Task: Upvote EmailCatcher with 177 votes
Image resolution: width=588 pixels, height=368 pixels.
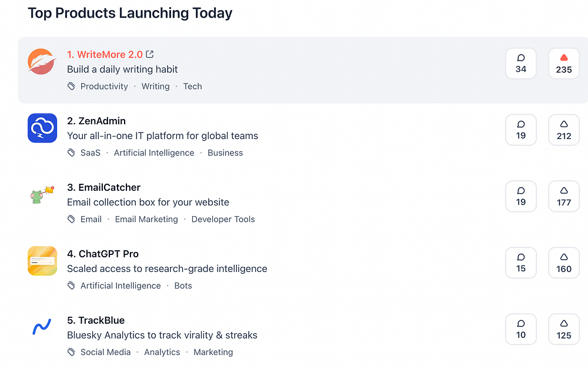Action: (564, 196)
